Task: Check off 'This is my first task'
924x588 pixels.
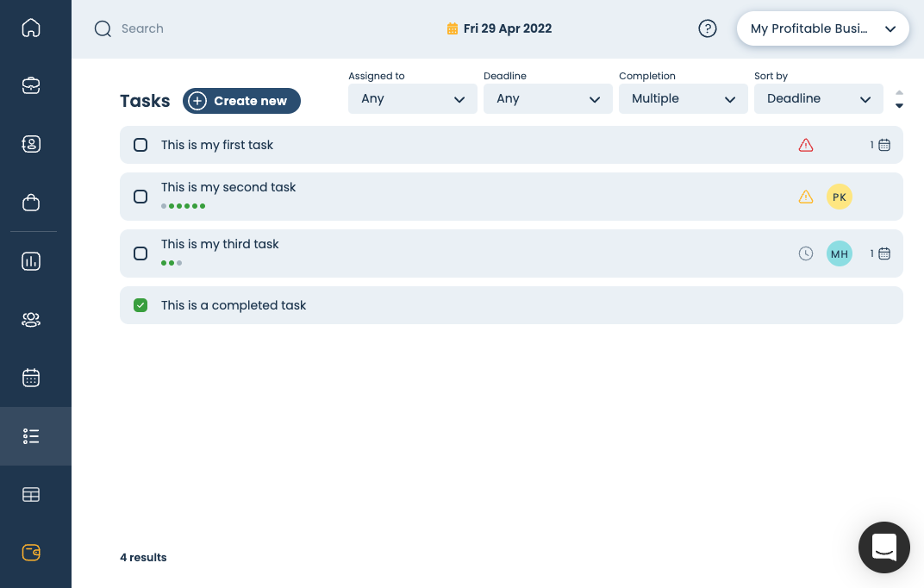Action: pyautogui.click(x=140, y=145)
